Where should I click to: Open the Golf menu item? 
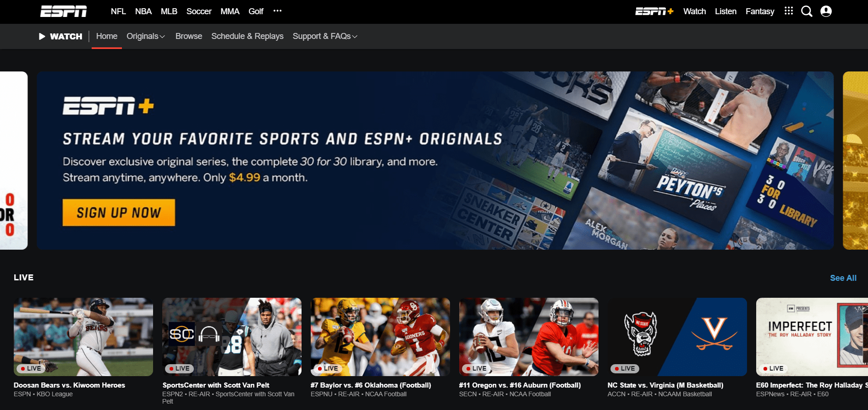pyautogui.click(x=256, y=11)
